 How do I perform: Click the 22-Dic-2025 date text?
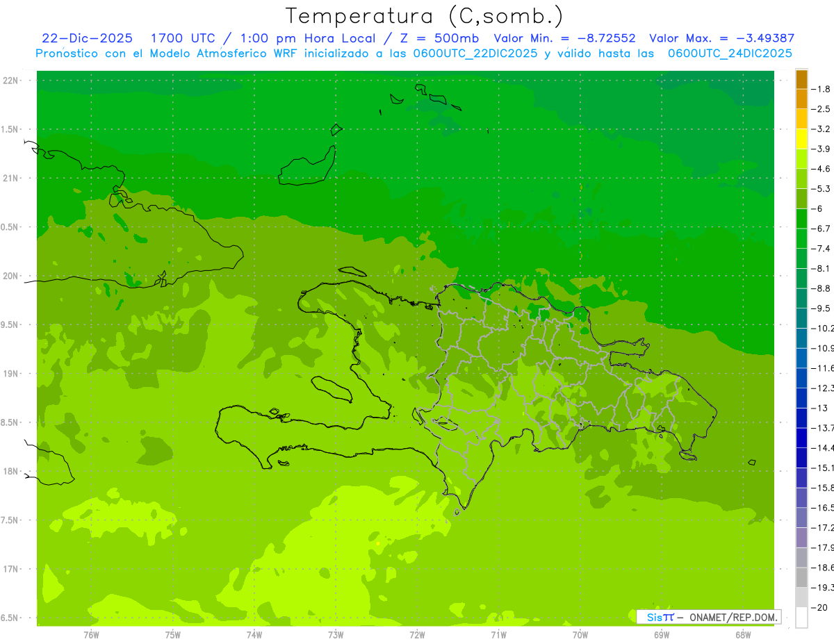pos(87,38)
